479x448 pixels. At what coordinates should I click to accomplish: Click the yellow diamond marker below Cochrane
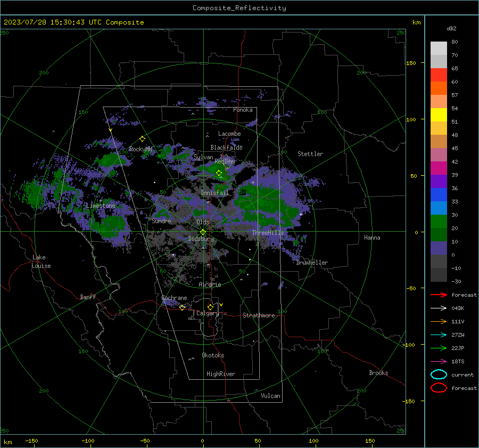(x=182, y=307)
